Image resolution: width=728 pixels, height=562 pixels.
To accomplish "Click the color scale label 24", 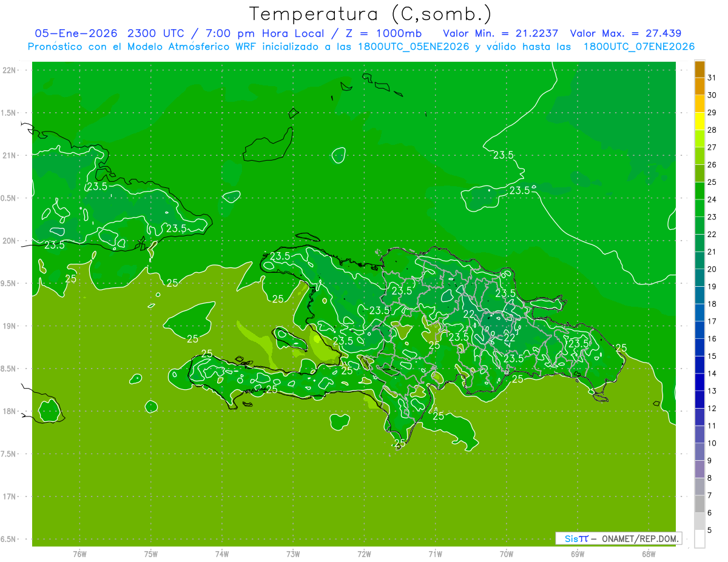I will [712, 199].
